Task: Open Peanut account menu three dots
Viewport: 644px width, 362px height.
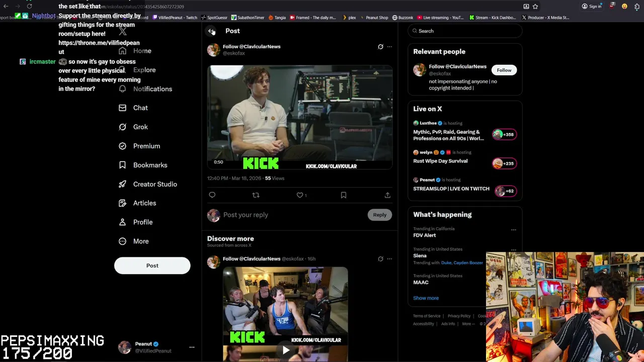Action: [x=192, y=347]
